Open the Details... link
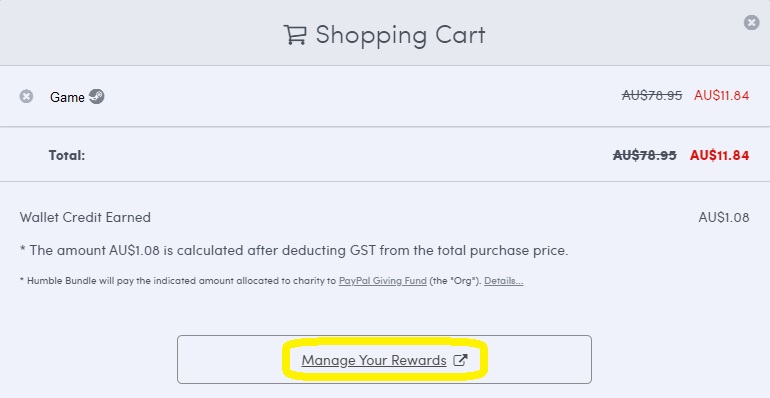This screenshot has height=398, width=770. click(x=503, y=282)
